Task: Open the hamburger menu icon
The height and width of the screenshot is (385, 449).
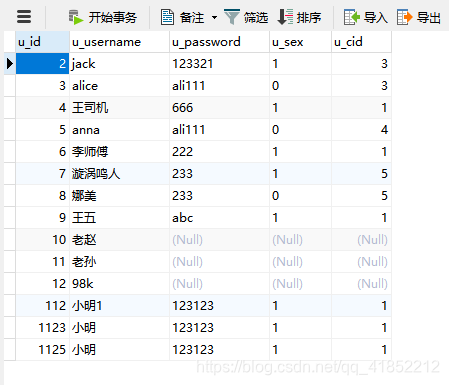Action: pyautogui.click(x=24, y=17)
